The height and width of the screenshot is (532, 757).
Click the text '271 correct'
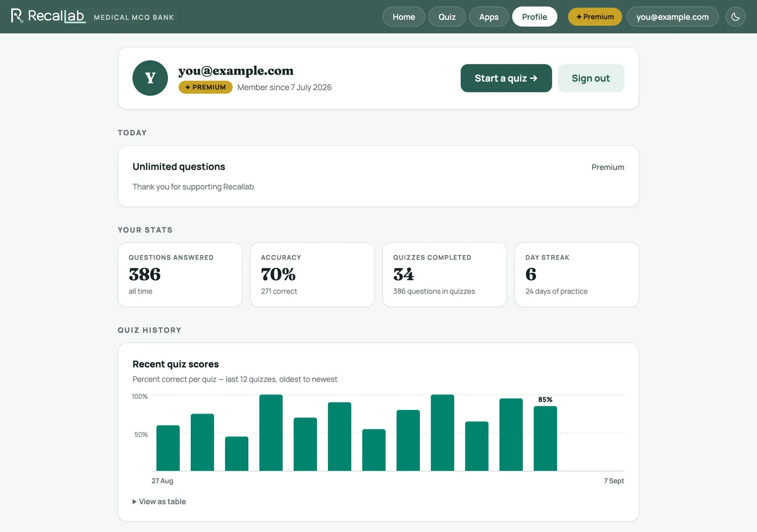(279, 291)
